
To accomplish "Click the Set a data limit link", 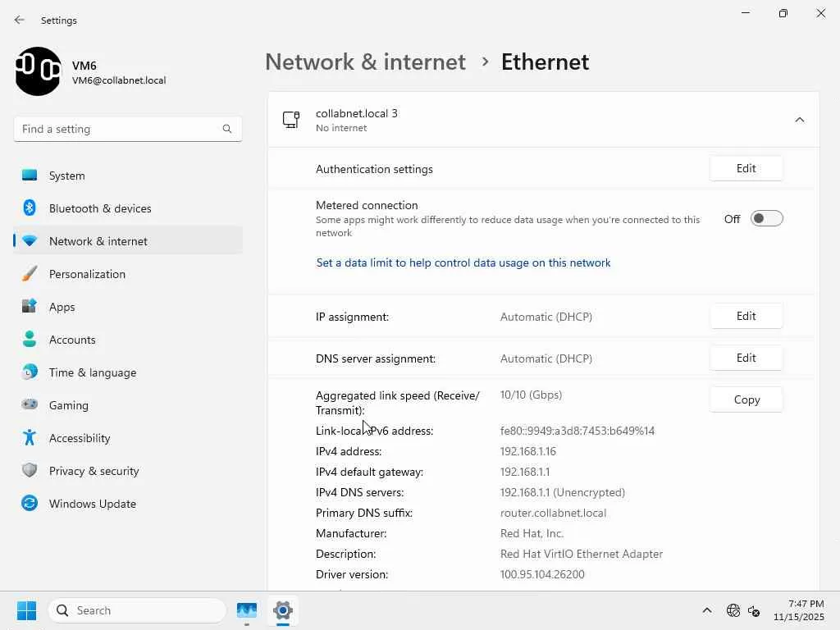I will click(x=463, y=263).
